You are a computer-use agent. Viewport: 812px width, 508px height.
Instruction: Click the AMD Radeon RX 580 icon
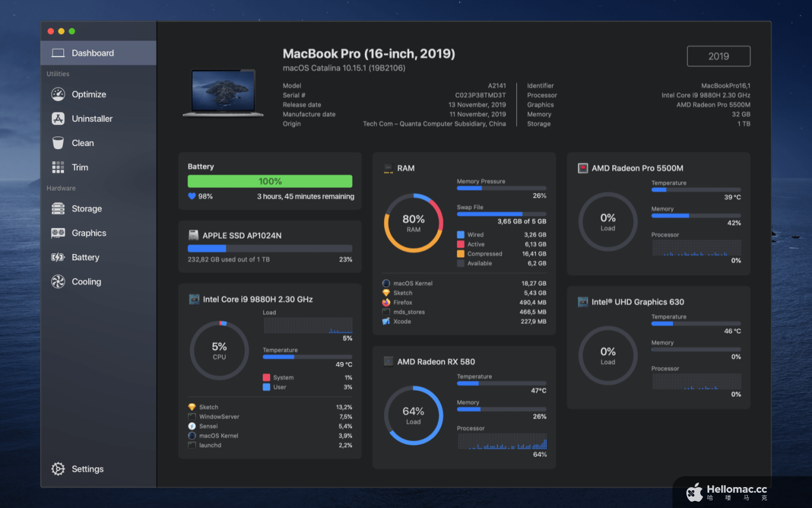(x=388, y=361)
